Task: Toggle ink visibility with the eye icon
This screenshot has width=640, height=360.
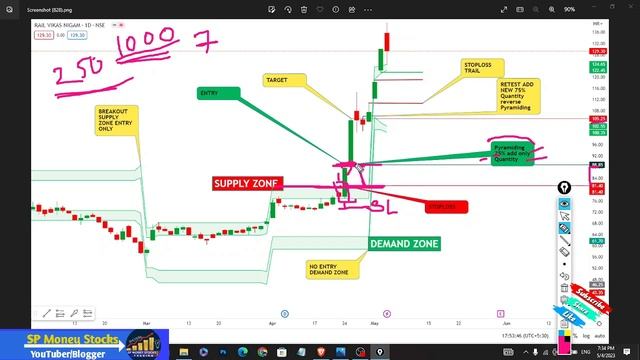Action: pos(564,204)
